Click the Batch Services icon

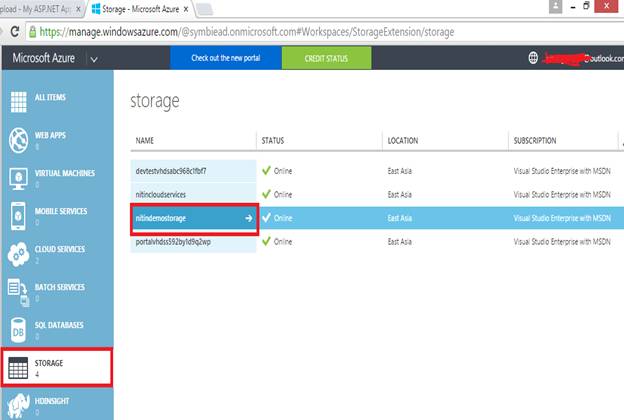[x=18, y=292]
